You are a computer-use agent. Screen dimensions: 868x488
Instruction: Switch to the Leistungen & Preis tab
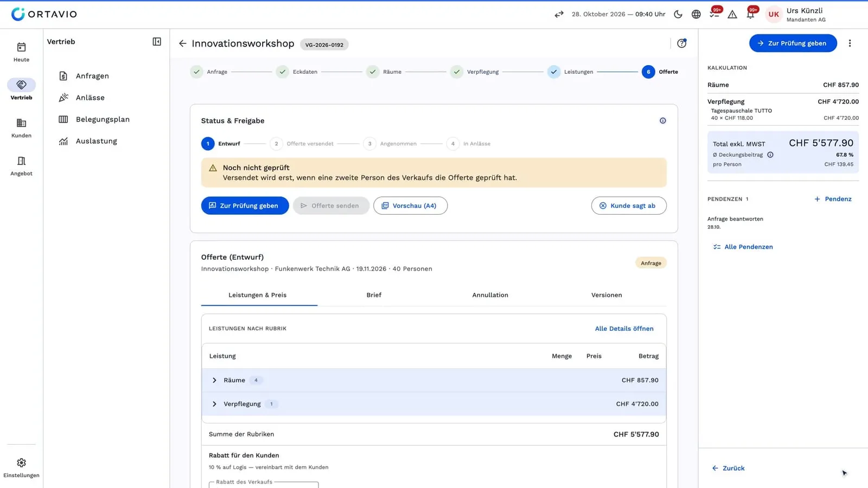tap(257, 295)
